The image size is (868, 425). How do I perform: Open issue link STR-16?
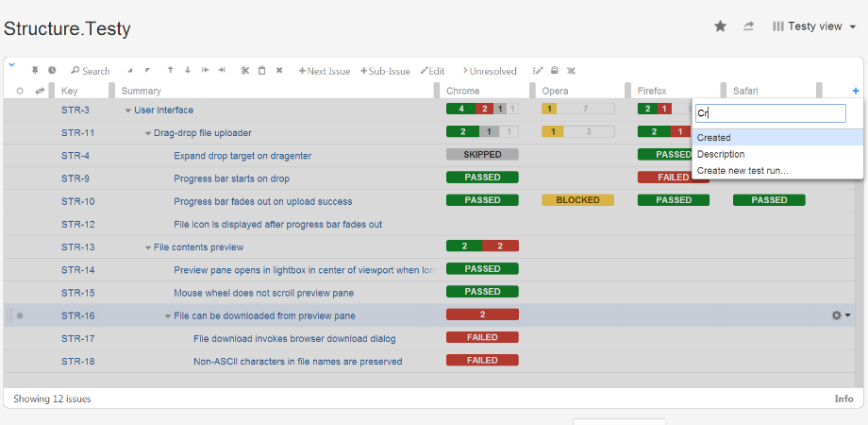pos(77,315)
